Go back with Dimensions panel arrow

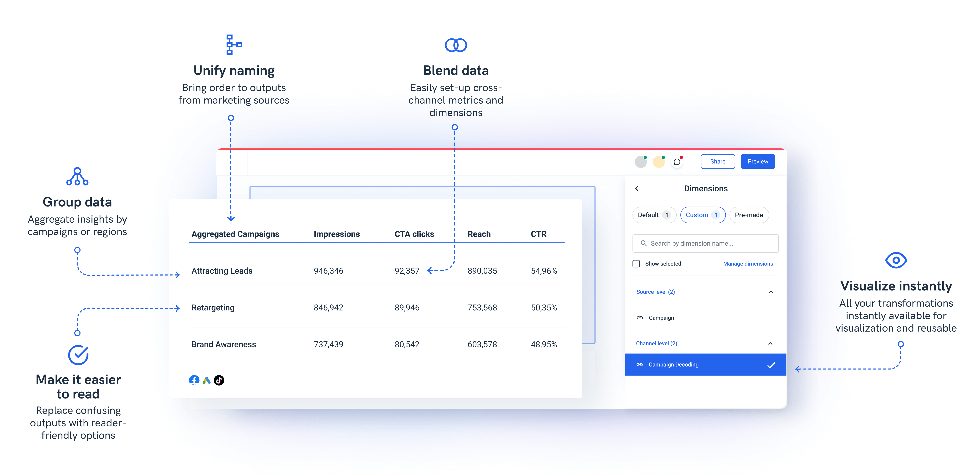coord(637,189)
